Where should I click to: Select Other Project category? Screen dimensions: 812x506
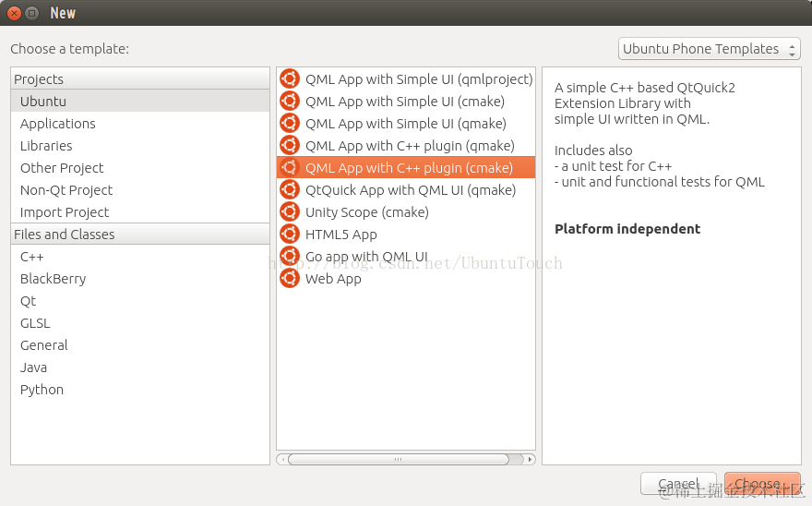tap(140, 167)
